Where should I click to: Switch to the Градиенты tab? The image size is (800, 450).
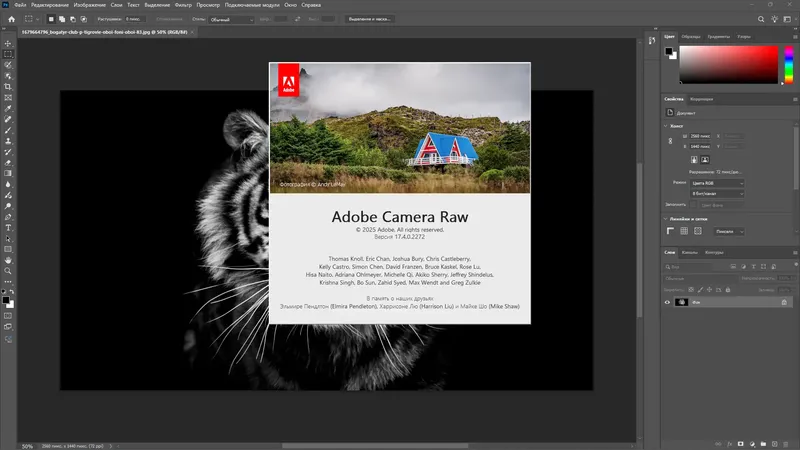tap(719, 36)
